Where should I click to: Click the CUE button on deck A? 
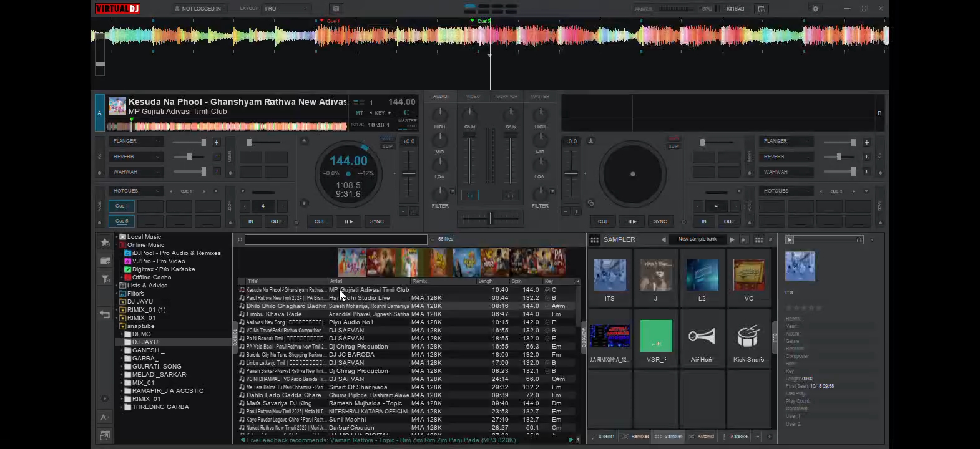pos(320,221)
